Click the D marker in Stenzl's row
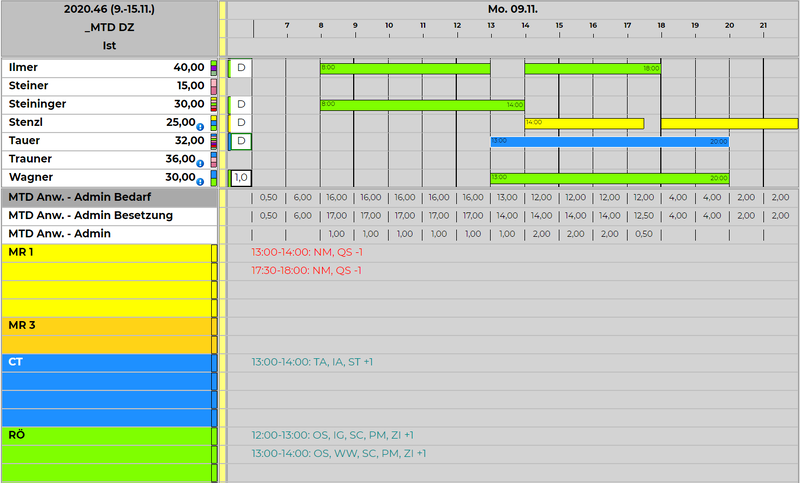Image resolution: width=800 pixels, height=483 pixels. (240, 123)
